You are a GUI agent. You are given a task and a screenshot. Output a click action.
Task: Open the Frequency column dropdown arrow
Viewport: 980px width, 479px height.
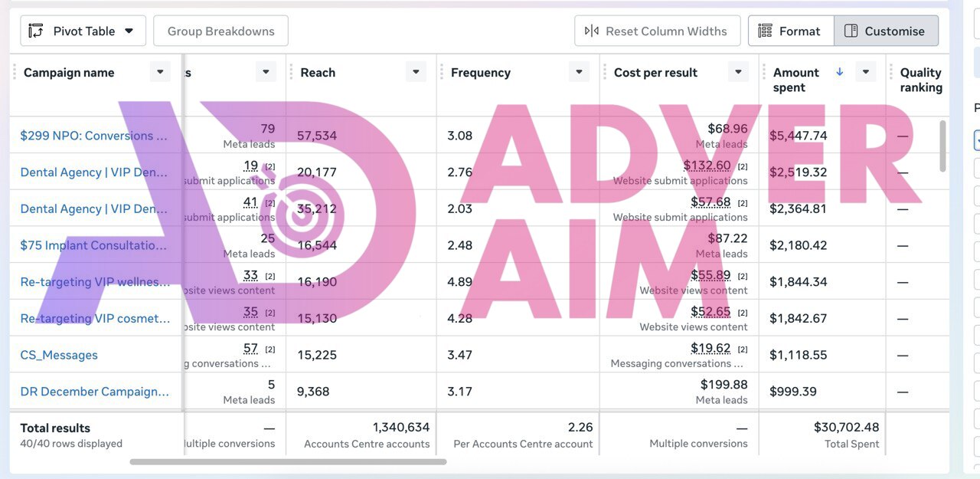click(578, 72)
